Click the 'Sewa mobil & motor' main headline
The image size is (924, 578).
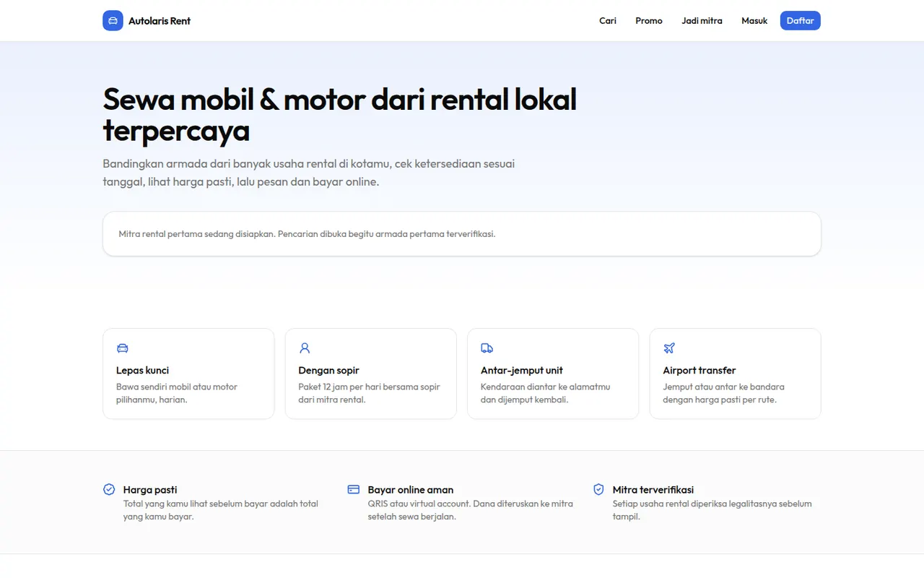click(340, 115)
